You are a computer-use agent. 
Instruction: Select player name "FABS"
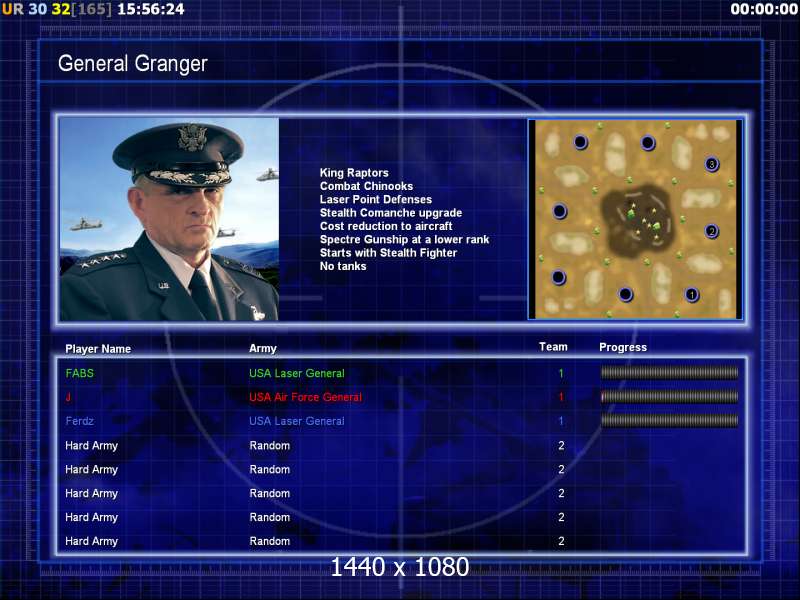(x=80, y=373)
